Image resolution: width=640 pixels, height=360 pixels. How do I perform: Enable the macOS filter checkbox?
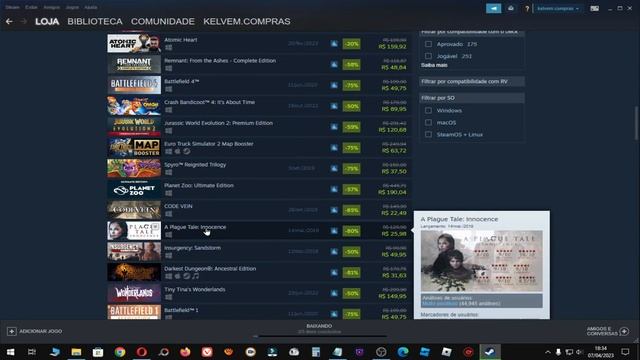(x=428, y=122)
